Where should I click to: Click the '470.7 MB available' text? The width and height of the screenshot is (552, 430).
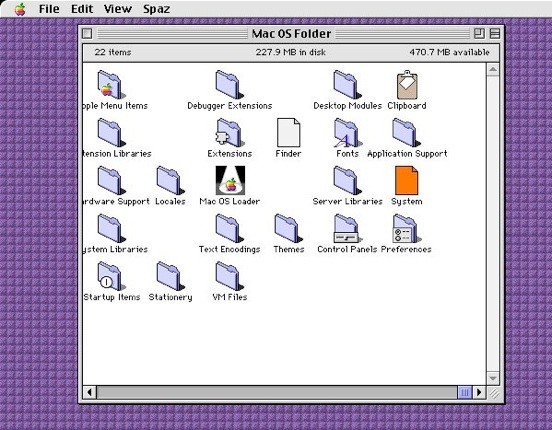click(449, 52)
